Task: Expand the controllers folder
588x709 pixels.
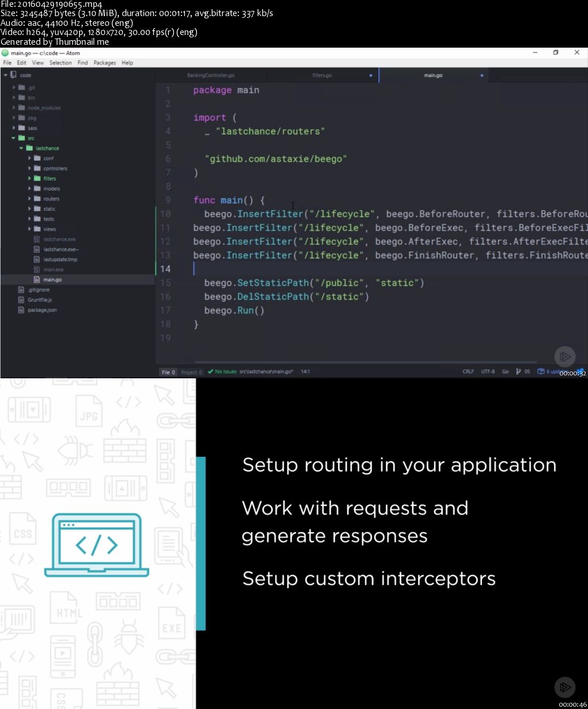Action: [x=29, y=168]
